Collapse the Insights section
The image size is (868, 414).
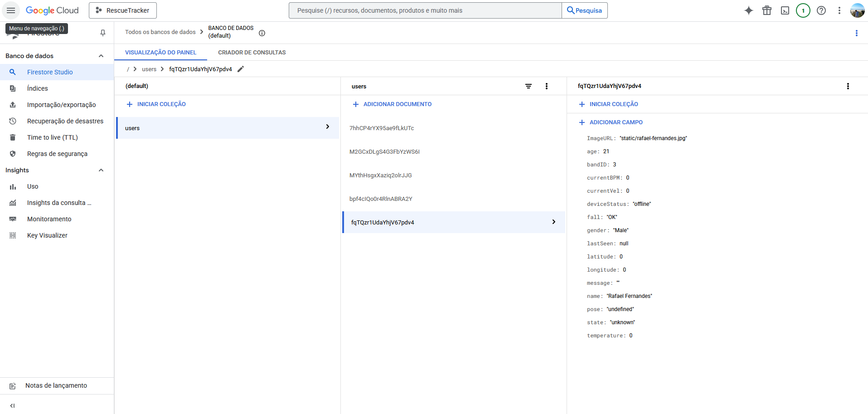101,170
